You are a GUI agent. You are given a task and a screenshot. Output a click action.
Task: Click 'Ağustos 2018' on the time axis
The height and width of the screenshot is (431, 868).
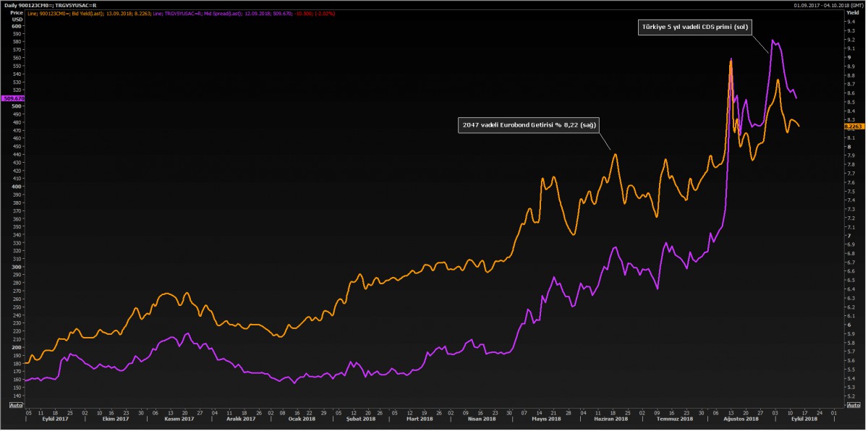[x=739, y=419]
